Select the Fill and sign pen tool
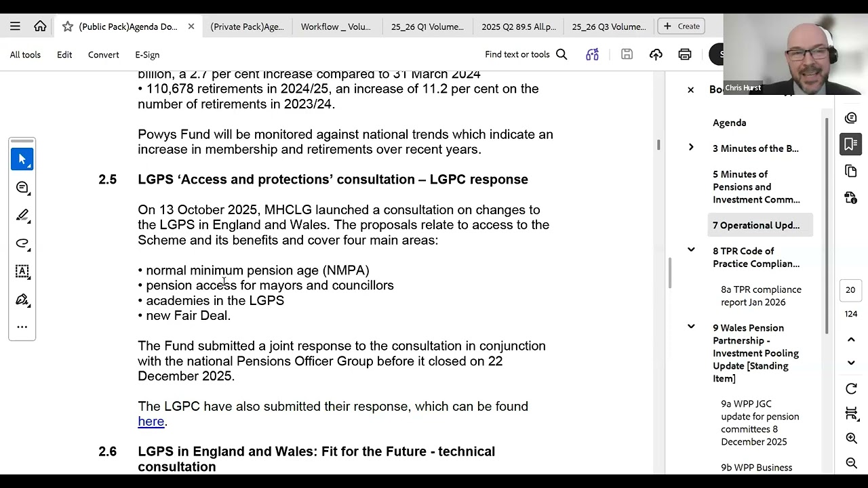Screen dimensions: 868x488 (22, 300)
